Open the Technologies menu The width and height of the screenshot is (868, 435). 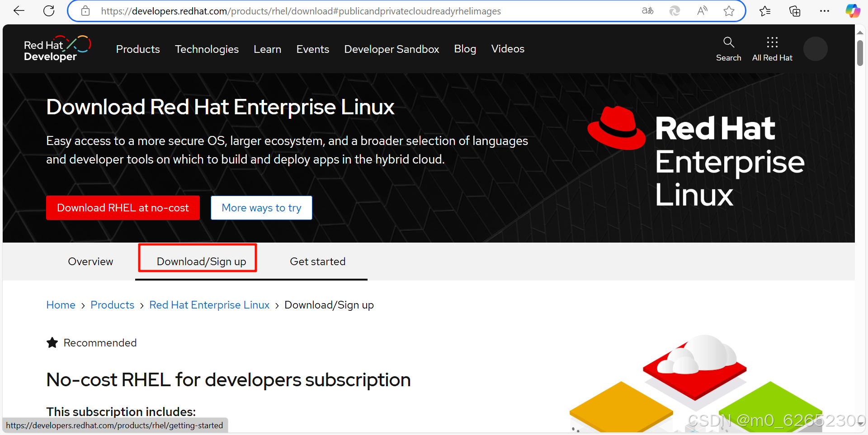pos(207,49)
